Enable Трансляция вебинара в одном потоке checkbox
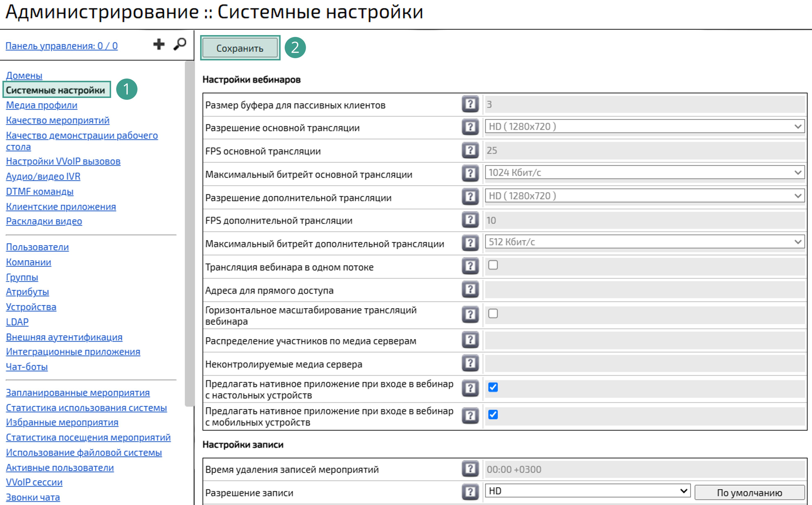 (x=493, y=265)
